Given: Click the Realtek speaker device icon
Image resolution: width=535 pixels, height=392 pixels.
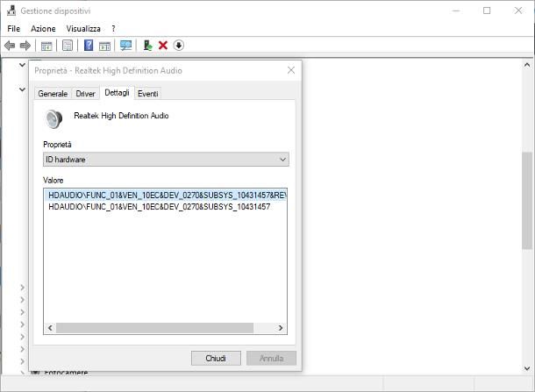Looking at the screenshot, I should (x=53, y=119).
